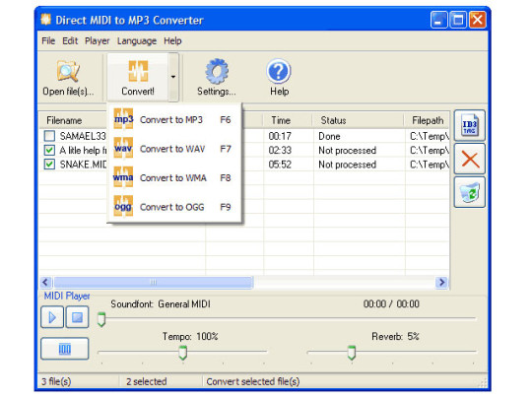
Task: Select Convert to OGG option
Action: click(173, 207)
